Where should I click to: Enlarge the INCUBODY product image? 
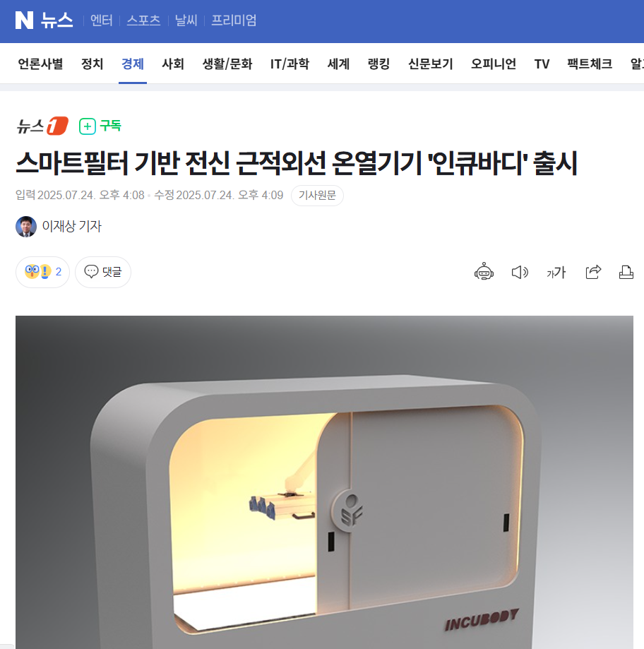pos(324,482)
